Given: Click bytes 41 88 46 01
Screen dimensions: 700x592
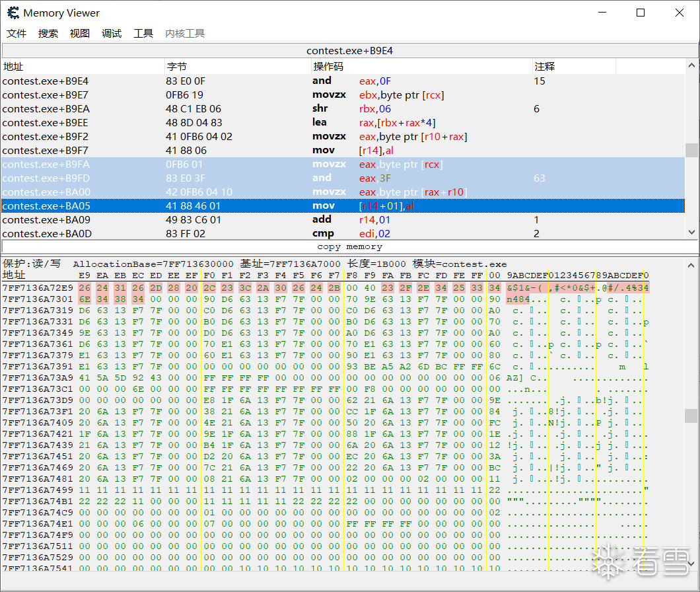Looking at the screenshot, I should click(x=193, y=206).
